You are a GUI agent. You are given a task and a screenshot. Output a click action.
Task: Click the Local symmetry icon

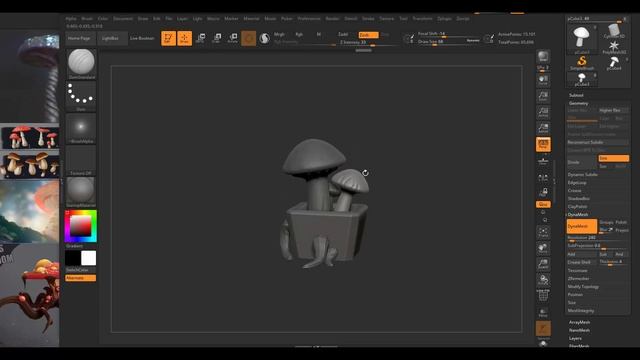tap(543, 177)
